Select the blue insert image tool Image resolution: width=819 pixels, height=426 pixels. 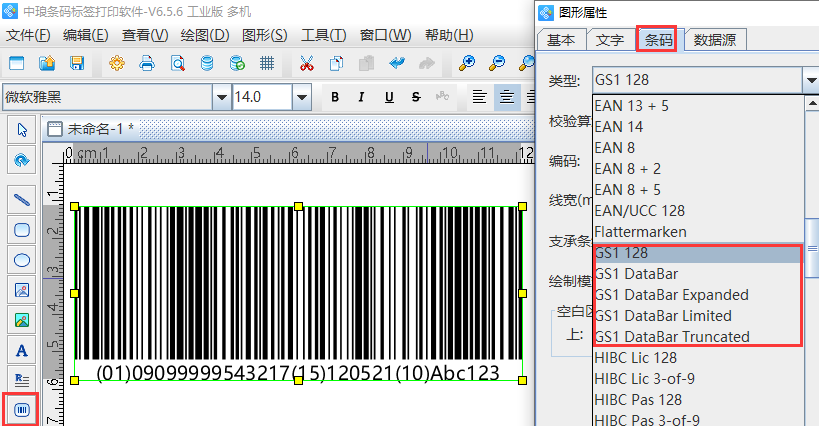pyautogui.click(x=21, y=290)
